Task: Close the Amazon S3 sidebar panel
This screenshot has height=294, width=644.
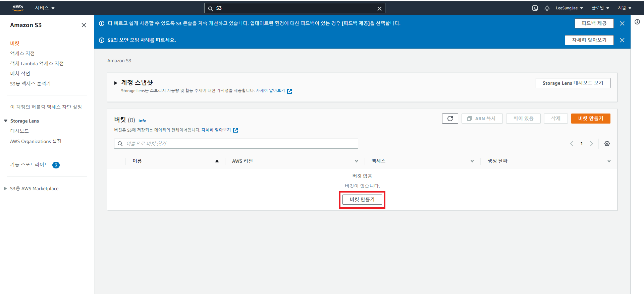Action: tap(84, 25)
